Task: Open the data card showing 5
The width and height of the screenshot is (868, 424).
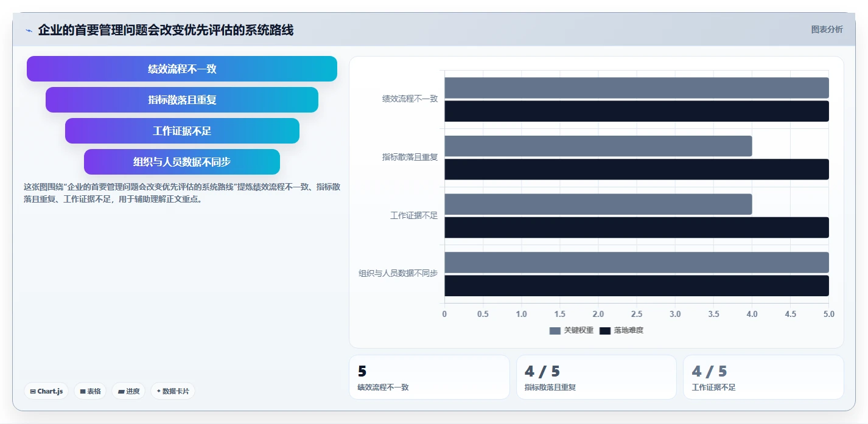Action: pyautogui.click(x=429, y=377)
